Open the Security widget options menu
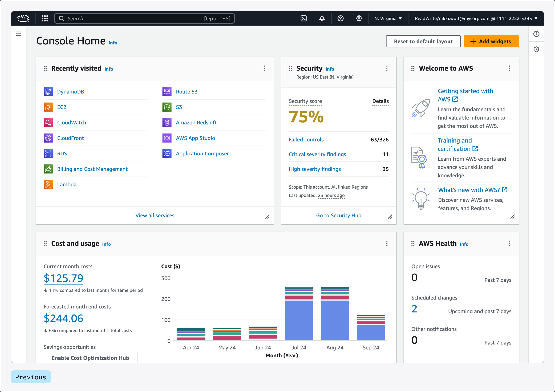Viewport: 555px width, 392px height. 387,68
